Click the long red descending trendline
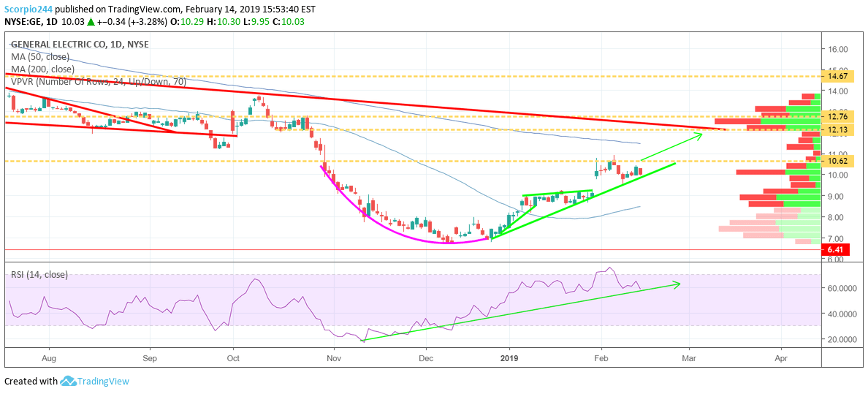868x394 pixels. (x=365, y=102)
